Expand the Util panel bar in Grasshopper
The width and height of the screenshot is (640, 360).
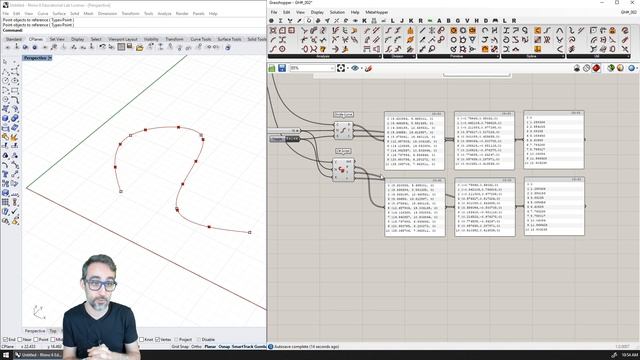point(598,56)
